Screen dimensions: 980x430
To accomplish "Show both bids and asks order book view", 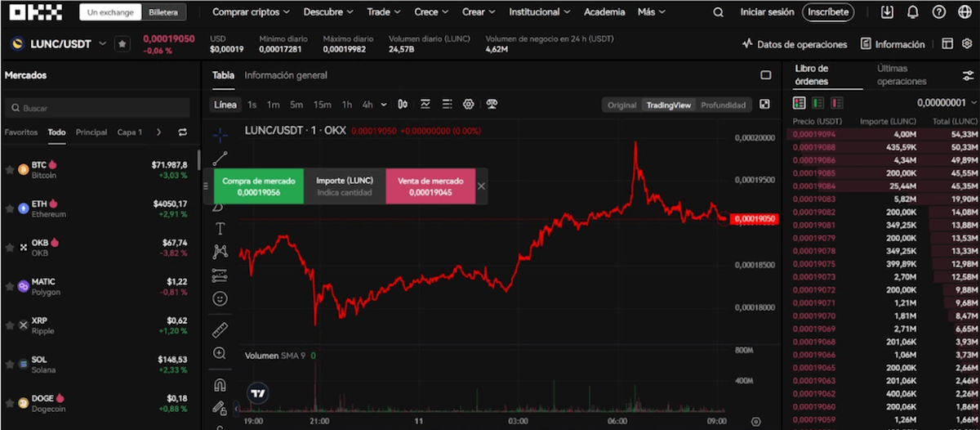I will pyautogui.click(x=799, y=103).
